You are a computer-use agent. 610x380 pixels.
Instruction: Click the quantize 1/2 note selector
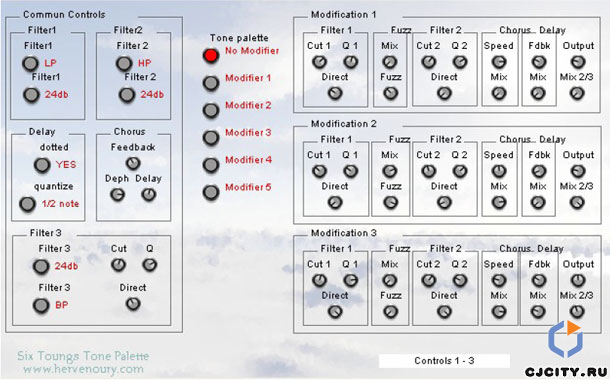(x=28, y=204)
